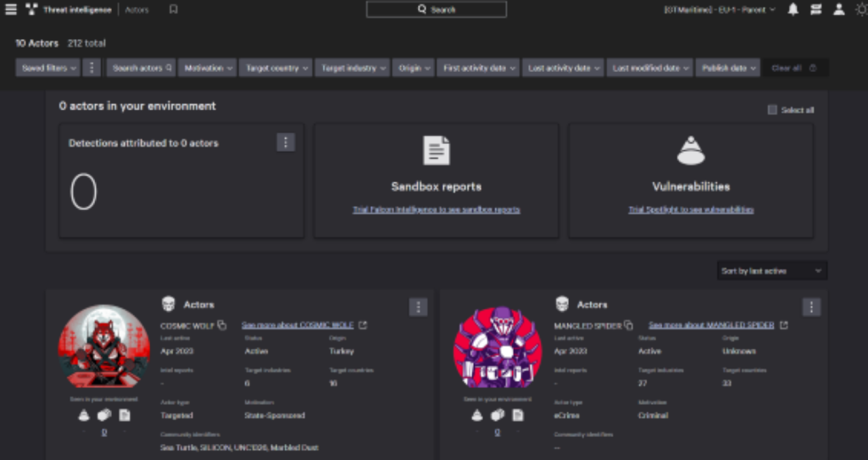The image size is (868, 460).
Task: Click COSMIC WOLF detections count 0 link
Action: coord(104,432)
